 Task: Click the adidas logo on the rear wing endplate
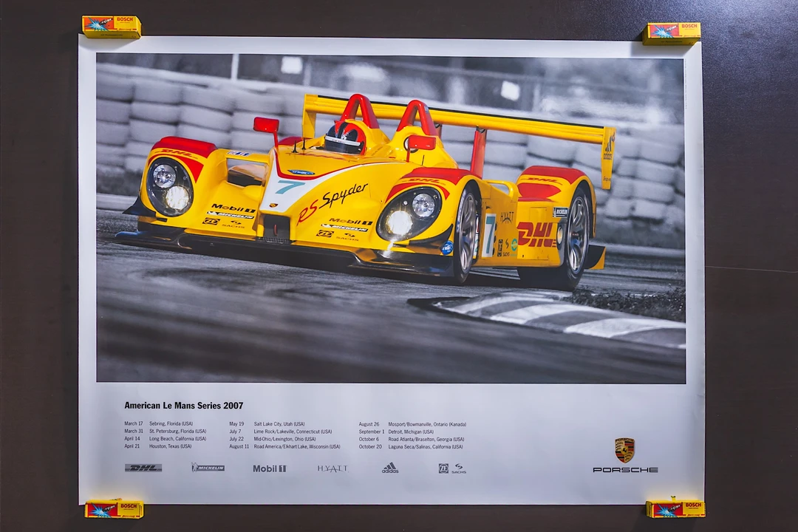pyautogui.click(x=608, y=146)
